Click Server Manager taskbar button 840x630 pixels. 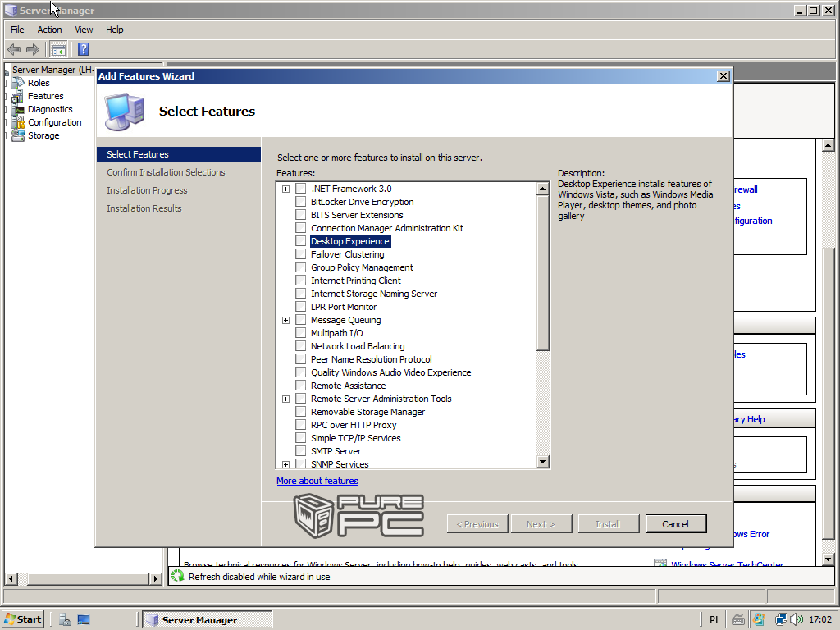[x=208, y=620]
